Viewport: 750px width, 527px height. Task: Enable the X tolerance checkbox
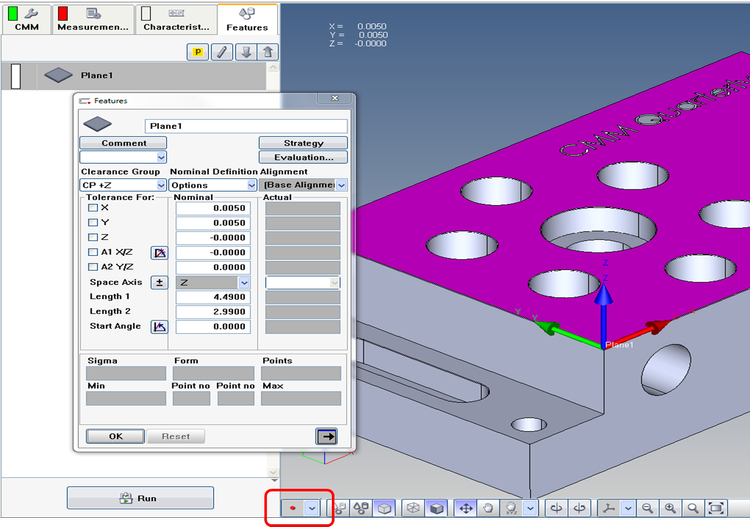pyautogui.click(x=93, y=208)
